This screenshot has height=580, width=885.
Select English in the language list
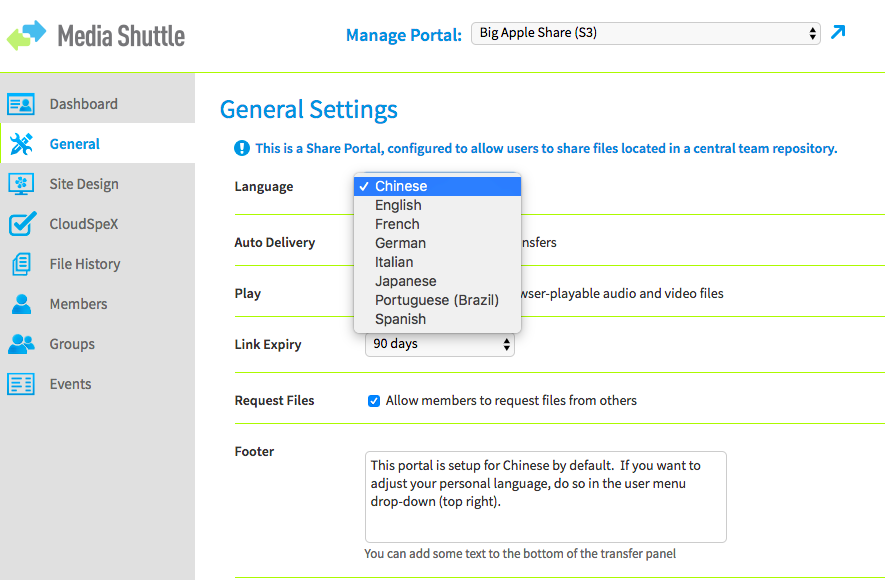[x=437, y=205]
